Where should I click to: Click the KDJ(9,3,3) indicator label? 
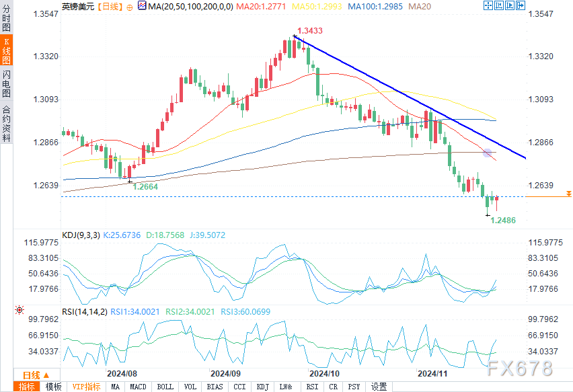81,235
